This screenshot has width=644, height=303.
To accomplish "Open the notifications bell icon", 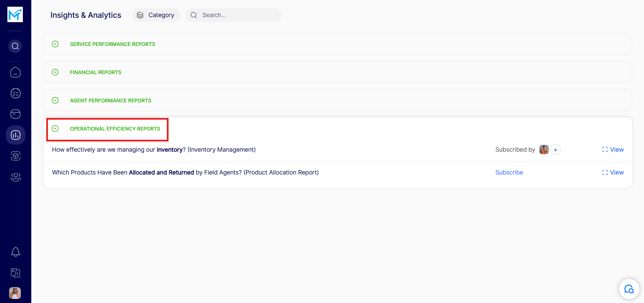I will [x=15, y=252].
